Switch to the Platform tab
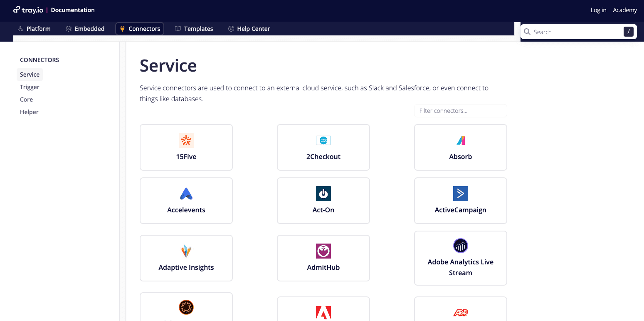This screenshot has width=644, height=321. [34, 29]
